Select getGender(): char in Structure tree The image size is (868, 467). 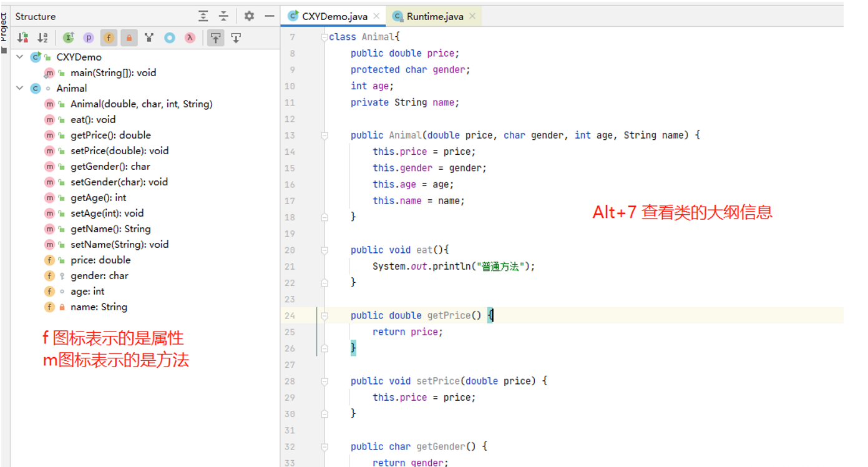click(x=110, y=167)
